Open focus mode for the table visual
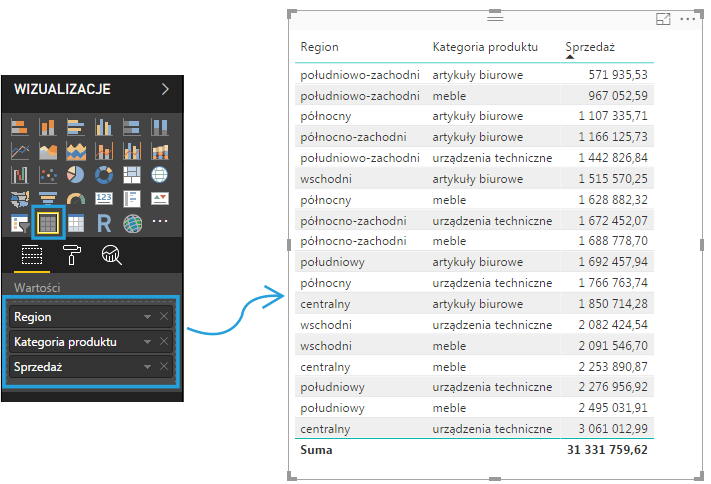This screenshot has height=484, width=711. (662, 19)
